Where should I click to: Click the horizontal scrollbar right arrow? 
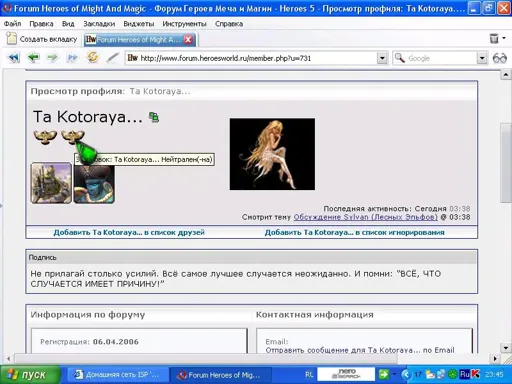pyautogui.click(x=495, y=359)
